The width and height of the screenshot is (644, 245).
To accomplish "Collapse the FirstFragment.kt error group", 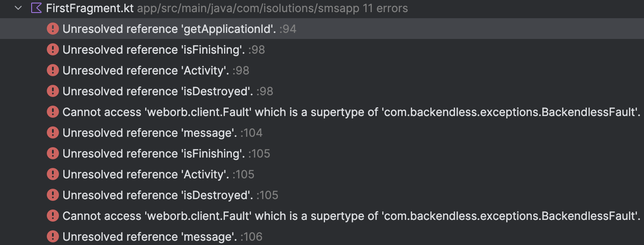I will [x=18, y=8].
